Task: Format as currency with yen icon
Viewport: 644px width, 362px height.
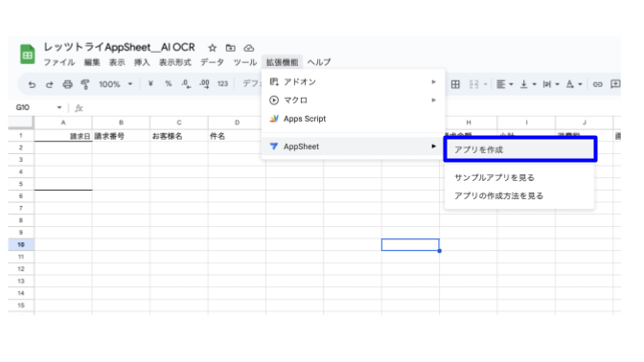Action: (150, 83)
